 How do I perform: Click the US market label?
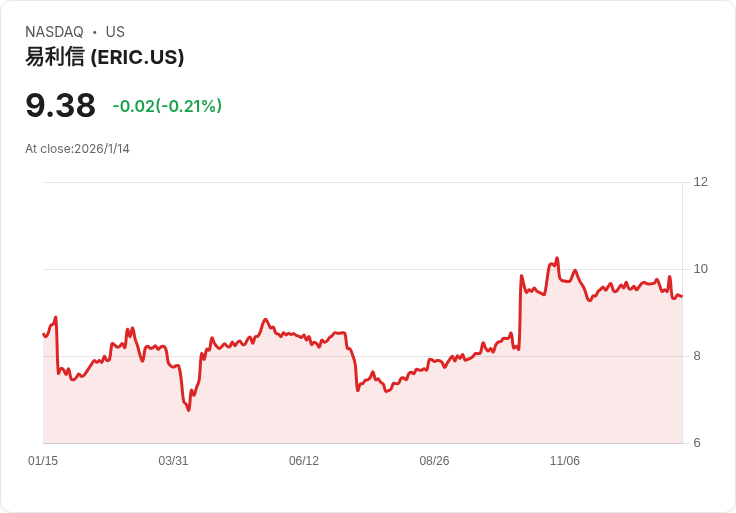coord(115,32)
